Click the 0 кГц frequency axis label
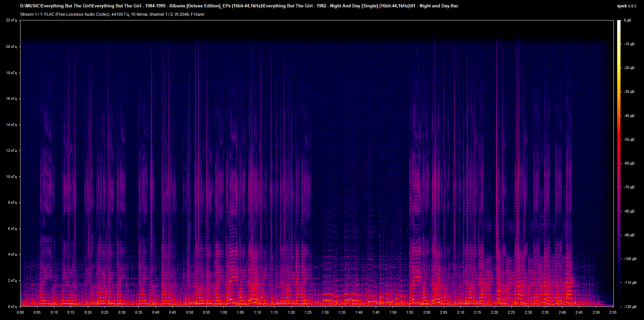 12,307
